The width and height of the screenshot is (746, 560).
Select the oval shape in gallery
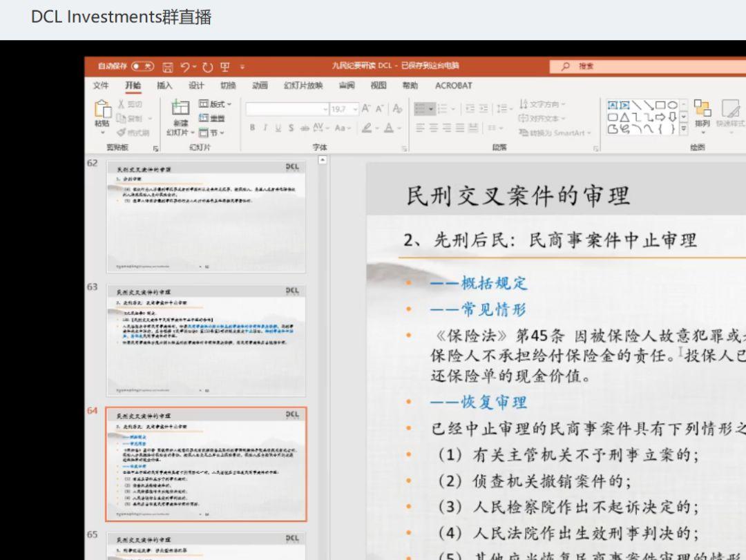(672, 105)
